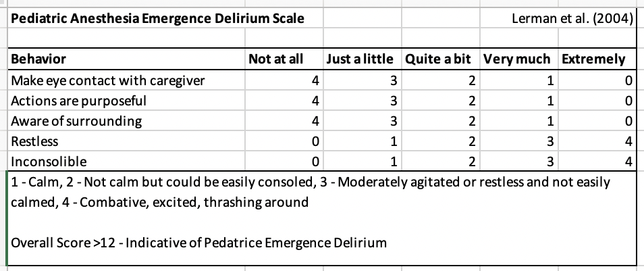Click the "Actions are purposeful" row label
644x271 pixels.
click(80, 101)
